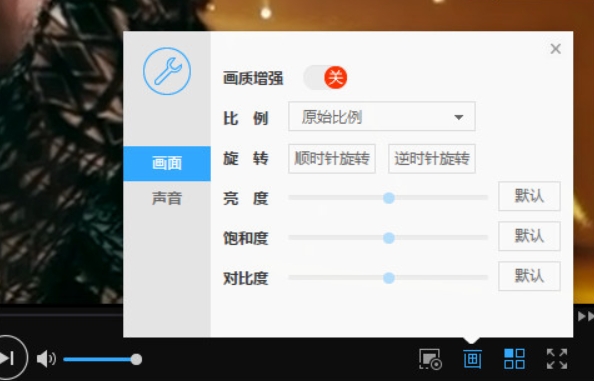Click the 亮度 brightness slider handle
Screen dimensions: 594x381
tap(389, 198)
